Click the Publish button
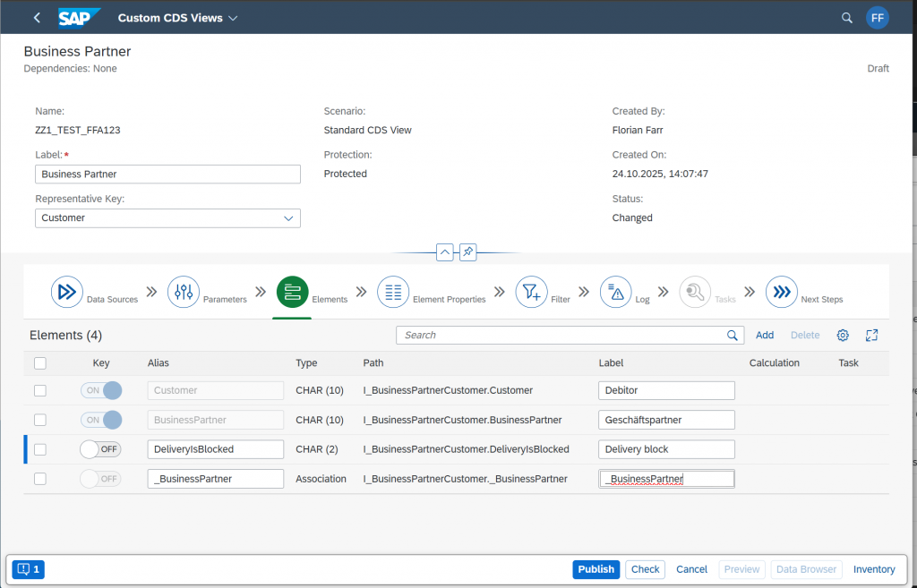The height and width of the screenshot is (588, 917). coord(596,569)
